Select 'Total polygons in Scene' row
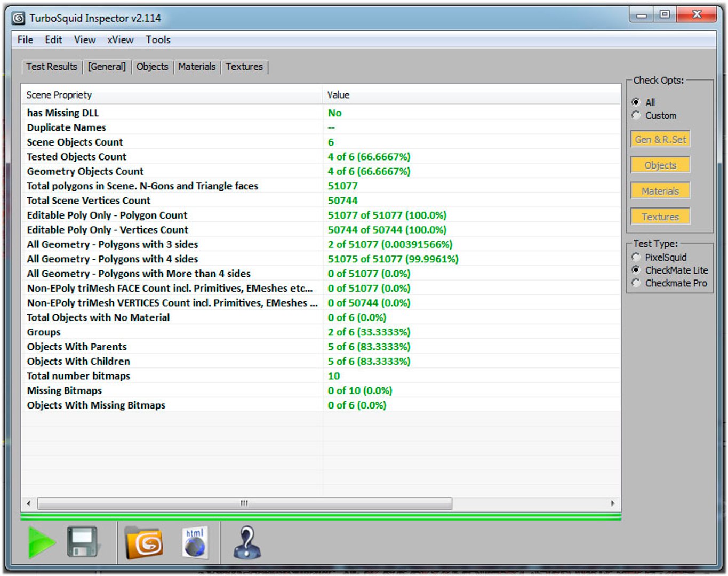Screen dimensions: 728x576 (321, 186)
